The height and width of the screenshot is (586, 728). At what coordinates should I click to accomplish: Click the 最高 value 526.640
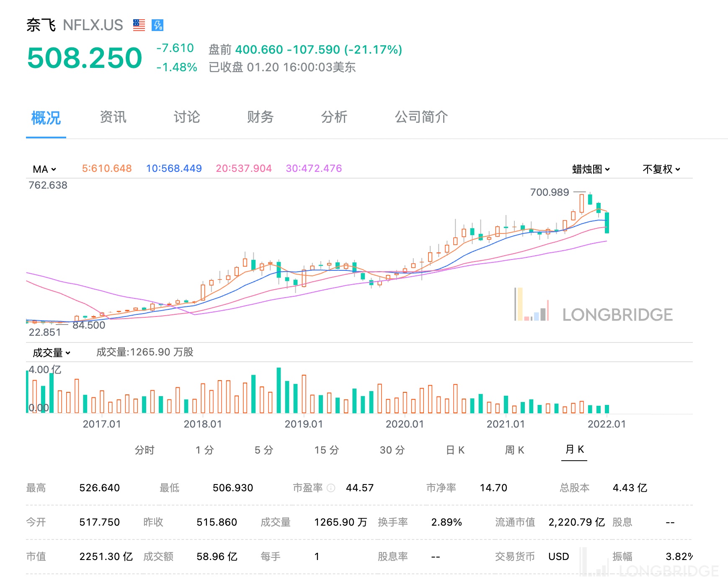100,488
